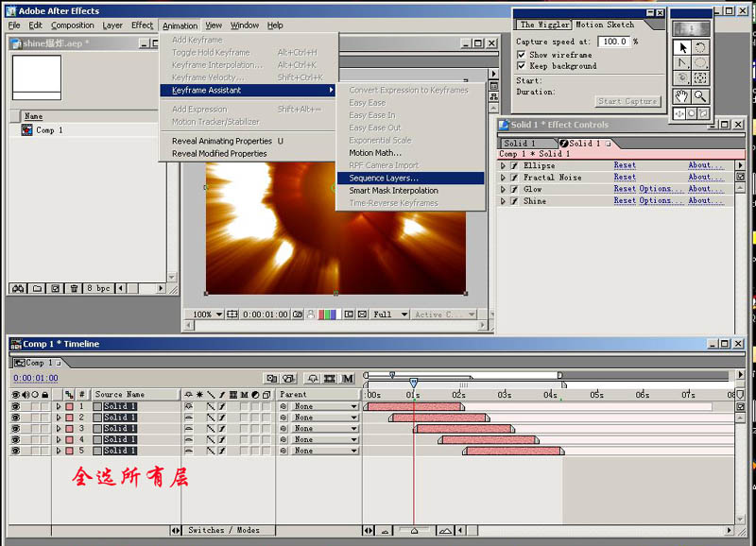Click trash delete icon in Project window
The height and width of the screenshot is (546, 756).
point(74,288)
